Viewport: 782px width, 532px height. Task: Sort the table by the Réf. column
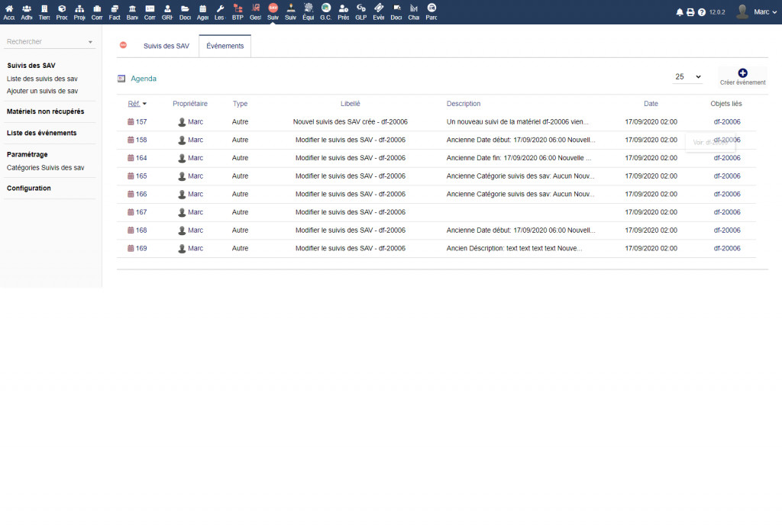coord(134,104)
